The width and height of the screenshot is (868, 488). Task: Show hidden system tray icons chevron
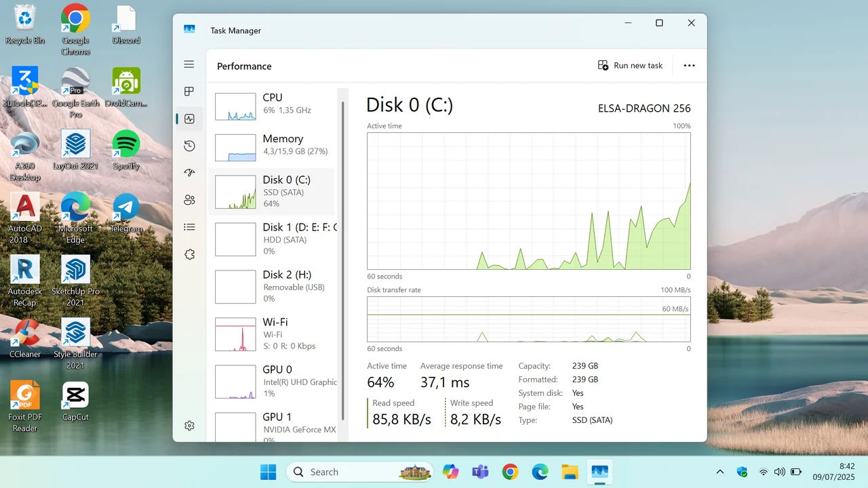[719, 472]
